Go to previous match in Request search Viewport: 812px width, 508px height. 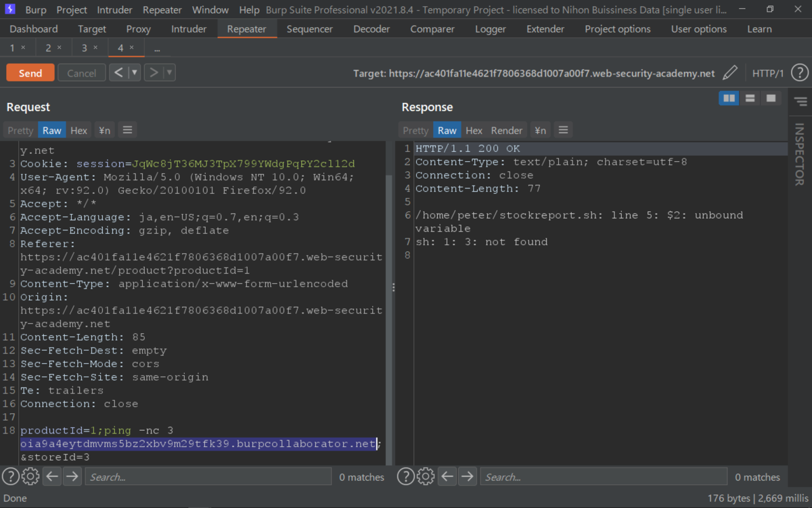click(x=52, y=477)
